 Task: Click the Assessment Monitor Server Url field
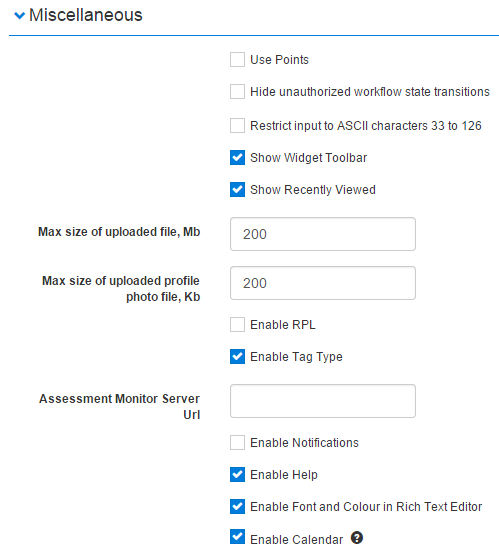coord(323,401)
